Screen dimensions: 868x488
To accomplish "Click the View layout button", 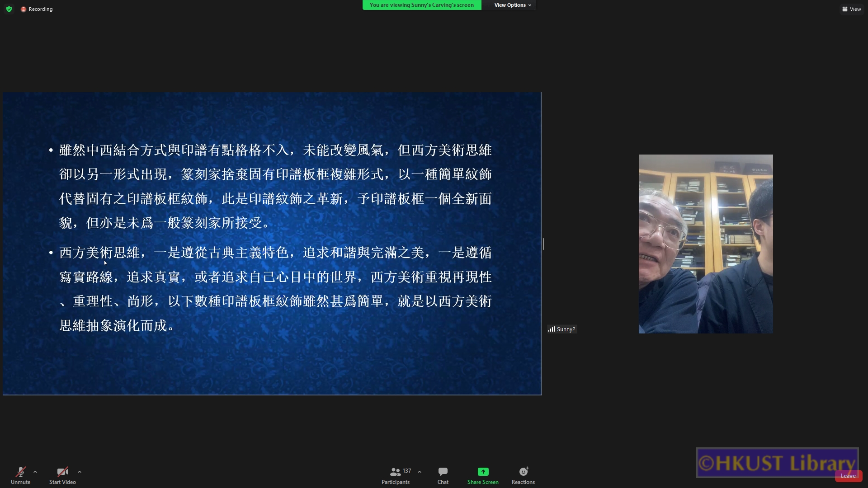I will point(851,9).
